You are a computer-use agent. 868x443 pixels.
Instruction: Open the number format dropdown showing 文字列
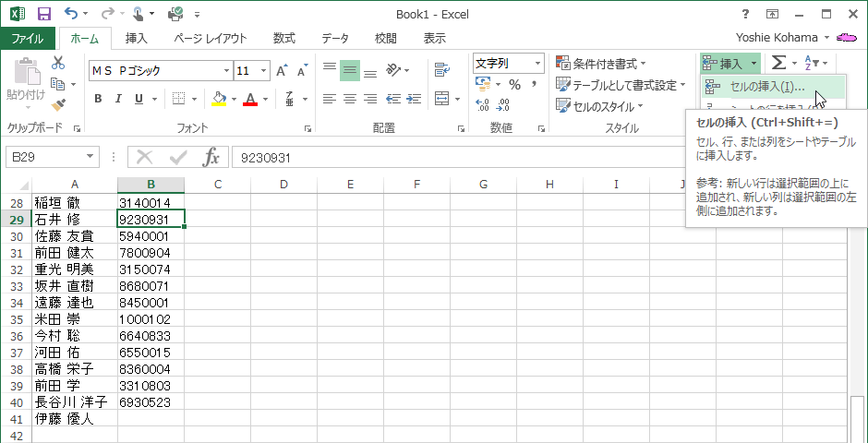[538, 64]
